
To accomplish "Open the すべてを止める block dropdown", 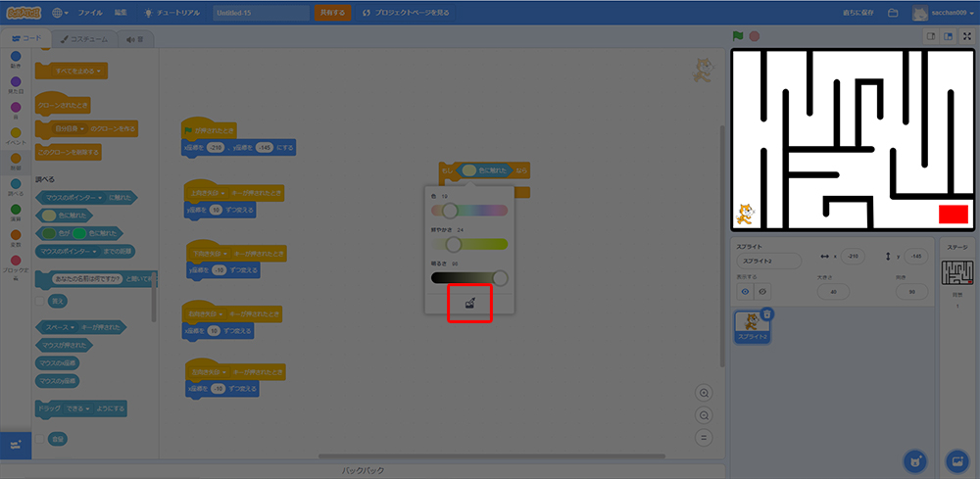I will point(101,72).
